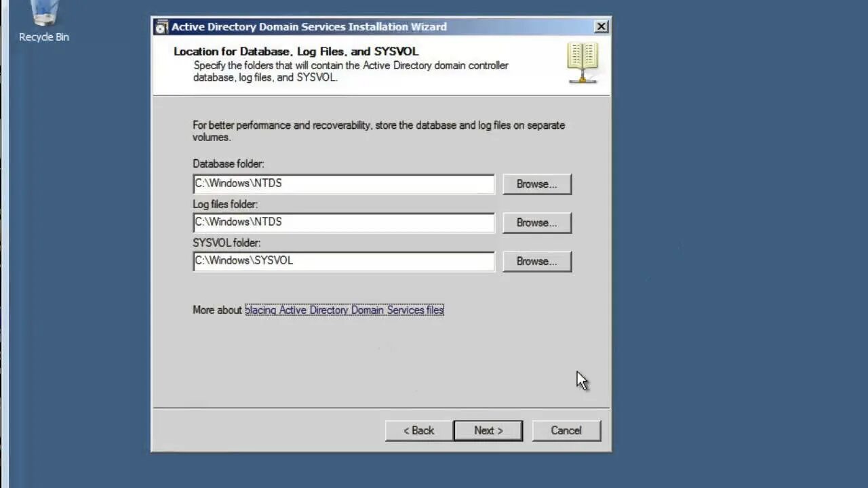Click the 'Log files folder:' label
This screenshot has width=868, height=488.
tap(225, 204)
